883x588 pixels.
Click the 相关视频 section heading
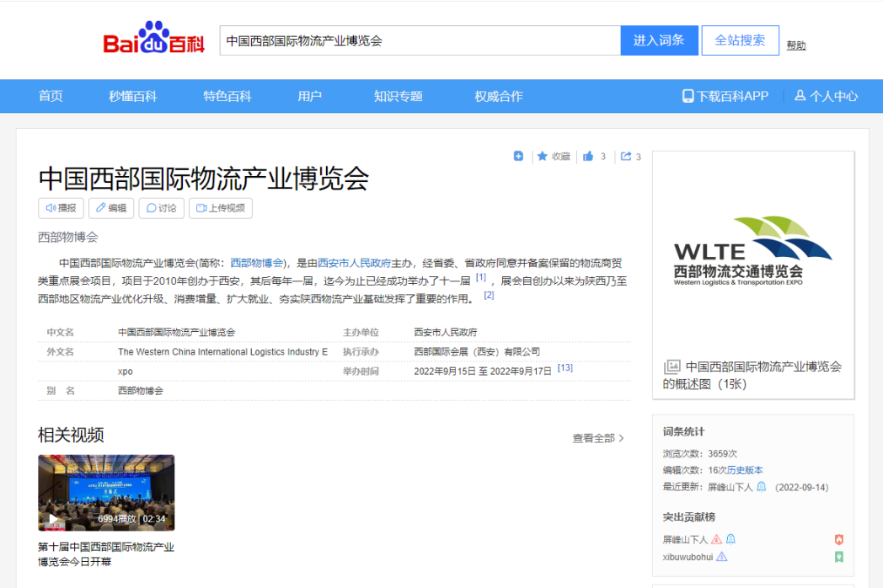pos(71,435)
